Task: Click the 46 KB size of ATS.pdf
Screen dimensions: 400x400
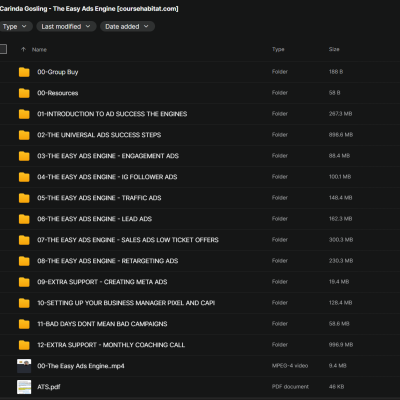Action: click(x=336, y=387)
